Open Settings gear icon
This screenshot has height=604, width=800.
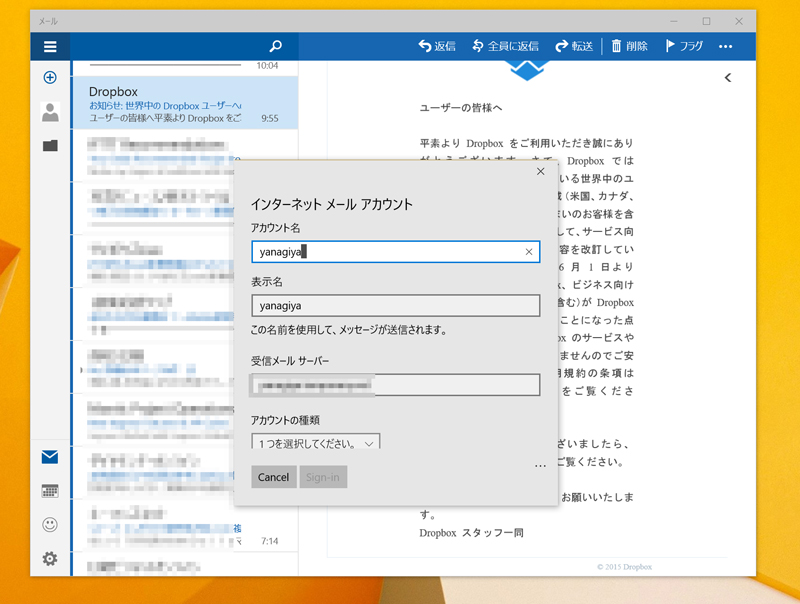pos(50,559)
